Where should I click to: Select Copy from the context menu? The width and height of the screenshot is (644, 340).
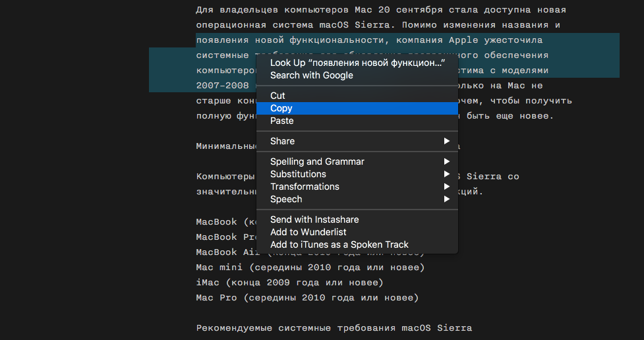[281, 108]
